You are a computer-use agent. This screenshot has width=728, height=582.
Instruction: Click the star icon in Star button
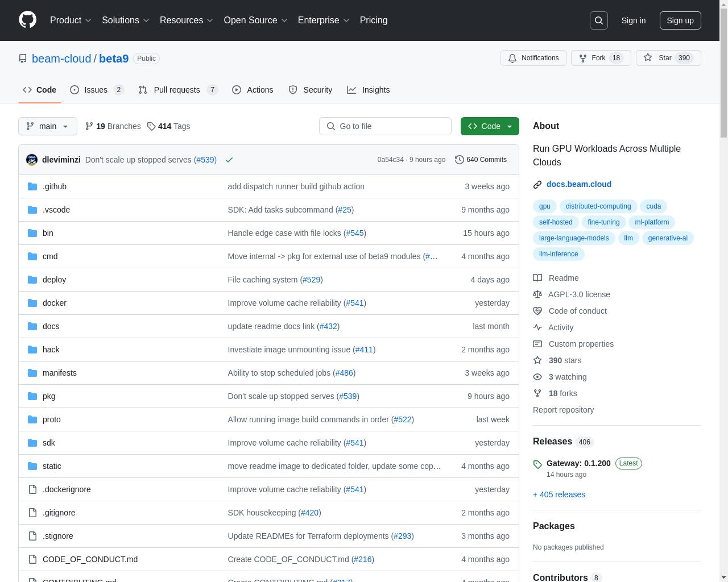coord(648,58)
